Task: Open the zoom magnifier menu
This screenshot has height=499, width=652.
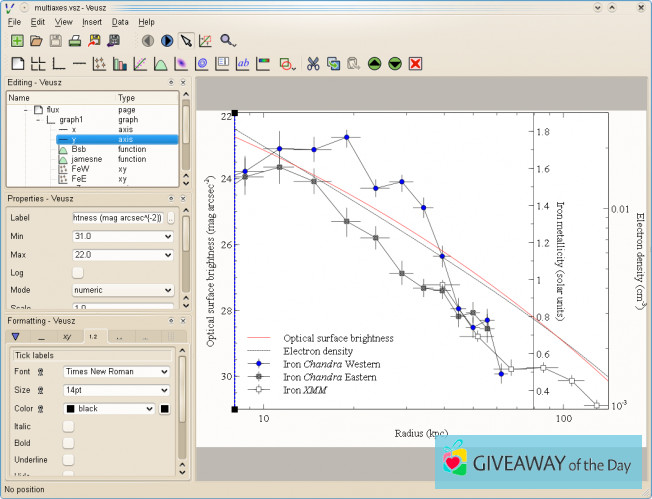Action: click(228, 41)
